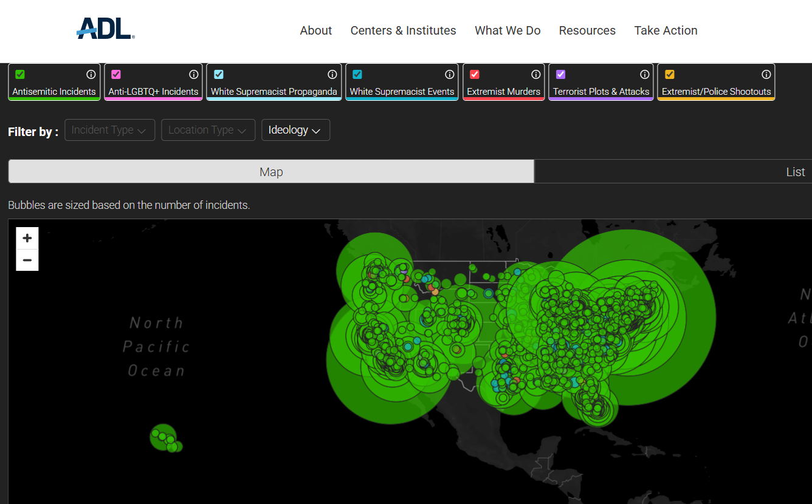The width and height of the screenshot is (812, 504).
Task: Switch to the List tab
Action: pyautogui.click(x=673, y=172)
